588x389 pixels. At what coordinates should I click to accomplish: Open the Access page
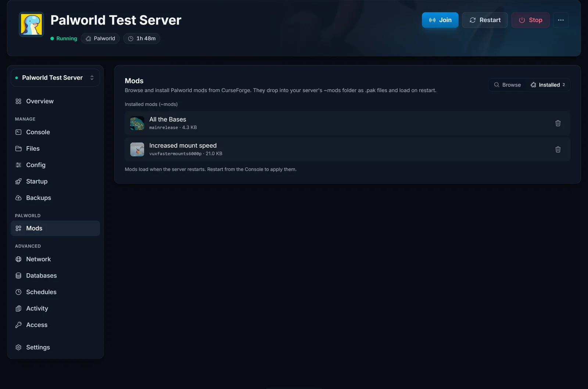click(55, 325)
